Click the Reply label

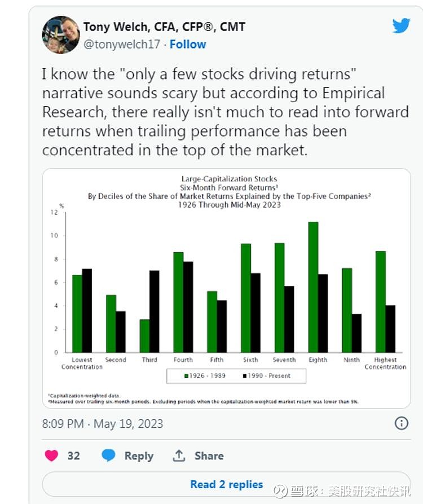[139, 456]
